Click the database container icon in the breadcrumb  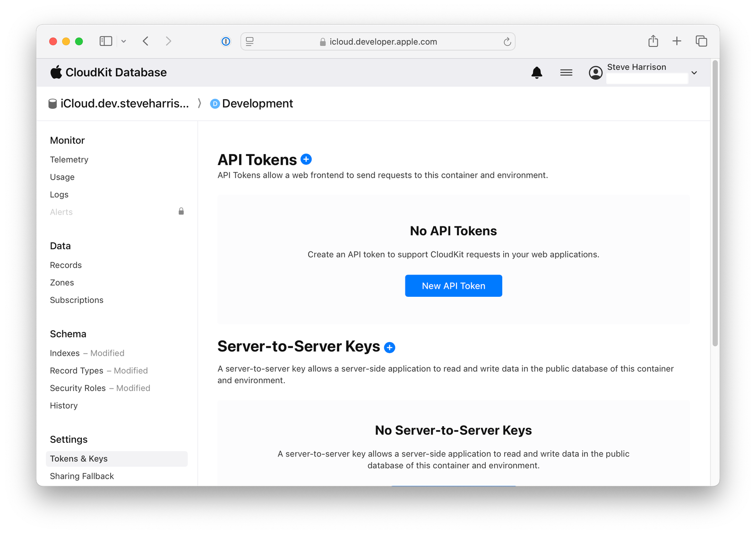coord(52,103)
